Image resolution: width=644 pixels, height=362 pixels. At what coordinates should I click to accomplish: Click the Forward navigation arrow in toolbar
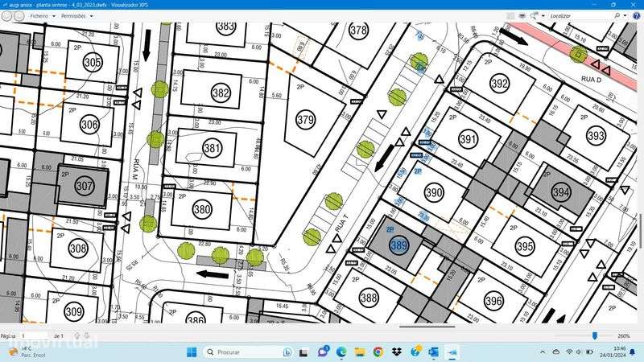pyautogui.click(x=19, y=16)
